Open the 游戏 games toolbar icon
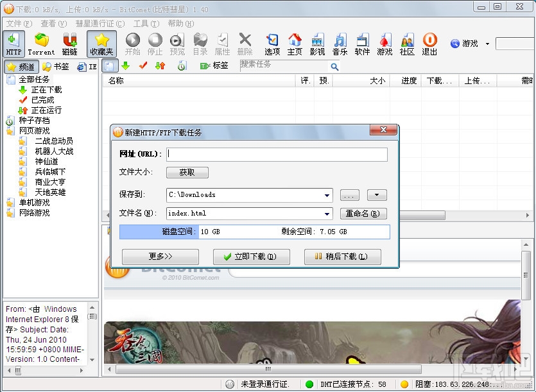 [385, 44]
